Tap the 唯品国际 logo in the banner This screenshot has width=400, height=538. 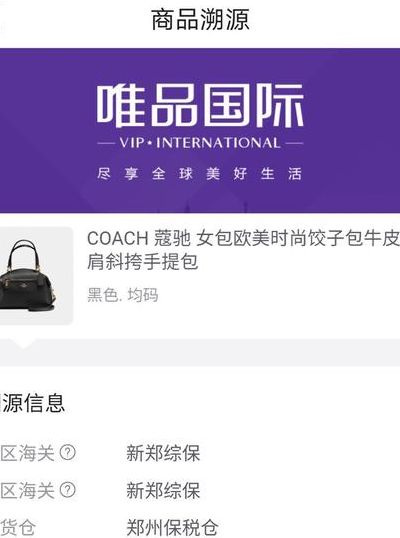(200, 105)
